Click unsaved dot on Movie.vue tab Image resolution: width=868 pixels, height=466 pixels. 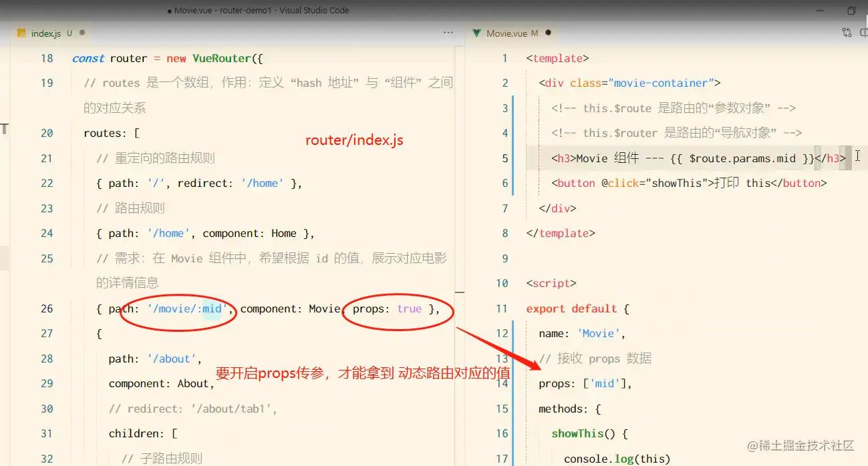[x=548, y=32]
